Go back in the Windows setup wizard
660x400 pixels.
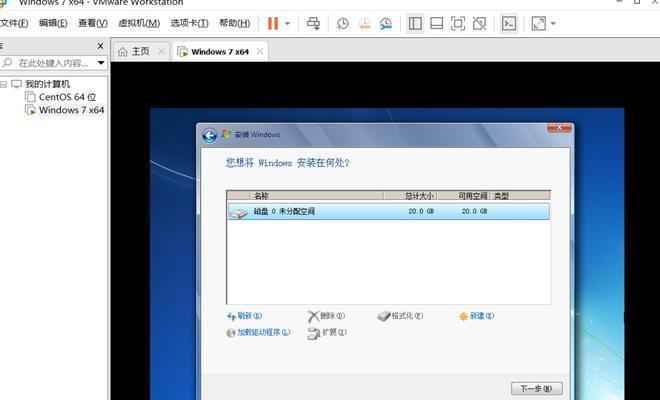click(x=210, y=136)
